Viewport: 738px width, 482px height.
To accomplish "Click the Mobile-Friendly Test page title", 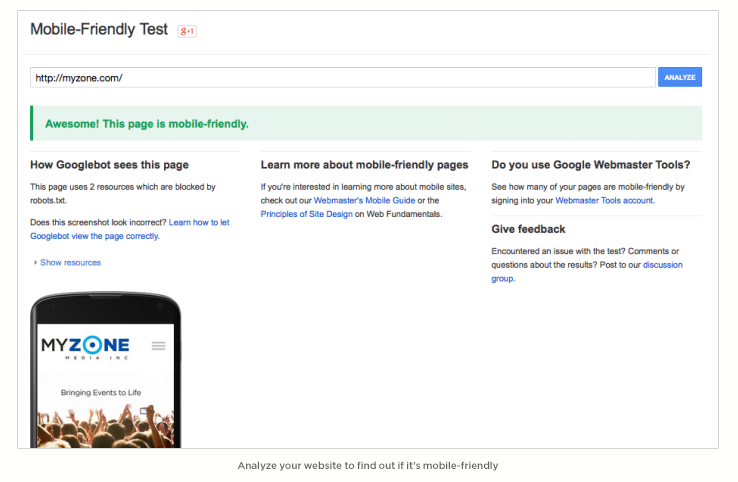I will pyautogui.click(x=99, y=29).
